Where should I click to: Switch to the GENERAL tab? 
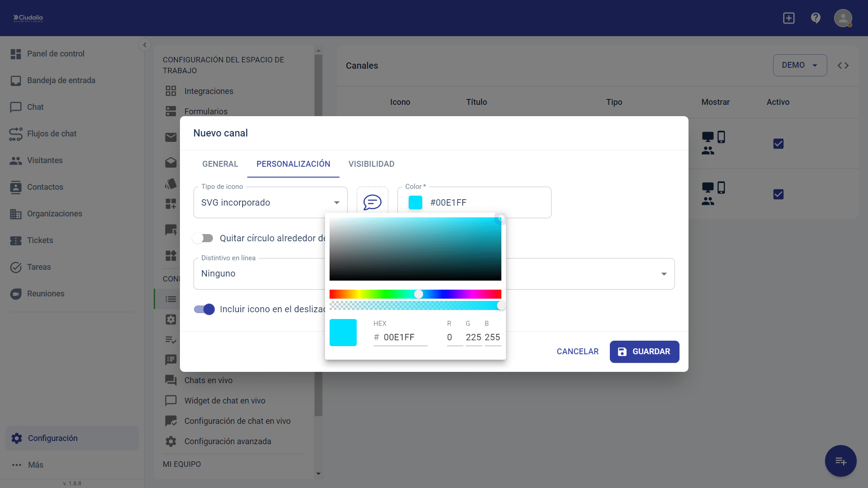[220, 164]
